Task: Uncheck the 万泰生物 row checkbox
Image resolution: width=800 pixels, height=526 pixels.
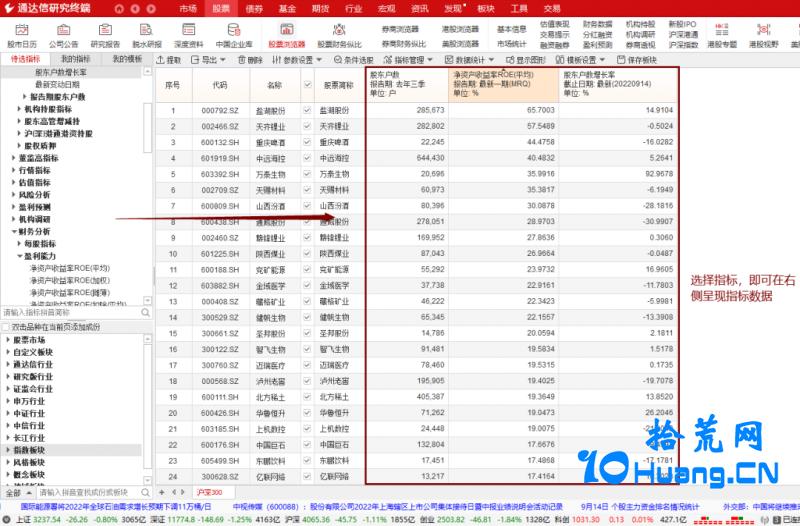Action: [307, 174]
